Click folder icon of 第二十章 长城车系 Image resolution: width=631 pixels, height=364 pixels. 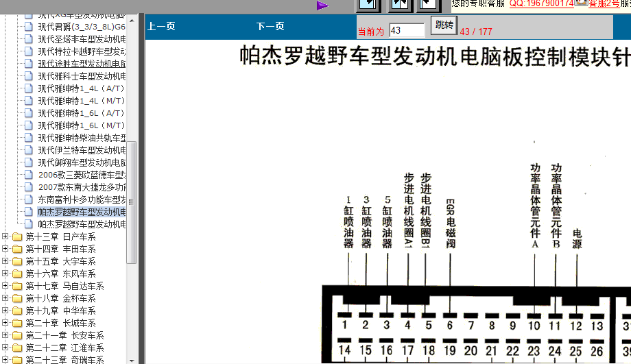[x=17, y=323]
